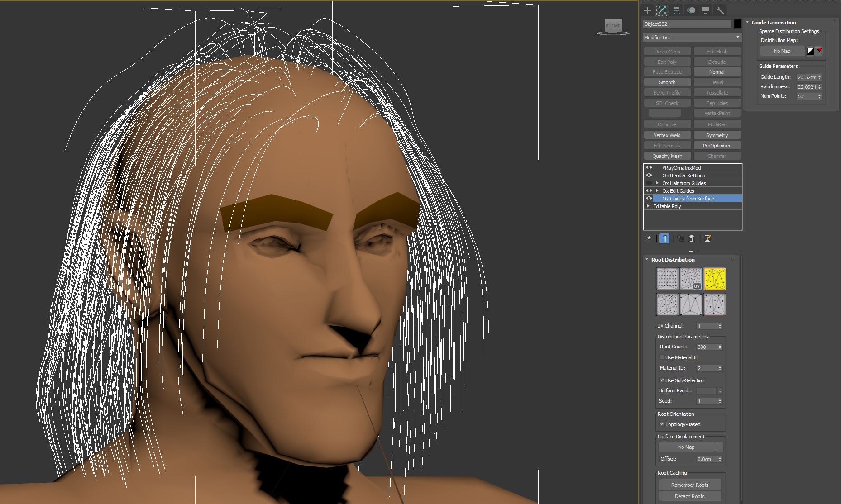Open the Modifier List dropdown
Screen dimensions: 841x504
coord(692,38)
